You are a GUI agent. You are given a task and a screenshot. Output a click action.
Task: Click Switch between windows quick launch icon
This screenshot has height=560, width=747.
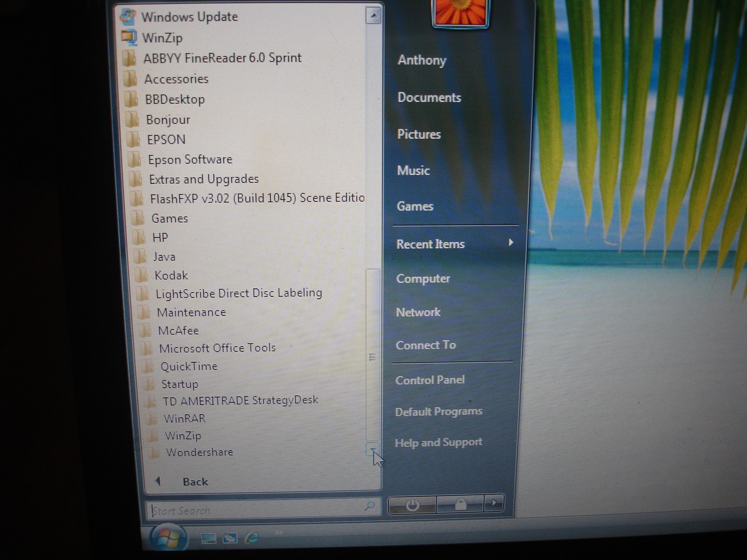click(x=230, y=538)
